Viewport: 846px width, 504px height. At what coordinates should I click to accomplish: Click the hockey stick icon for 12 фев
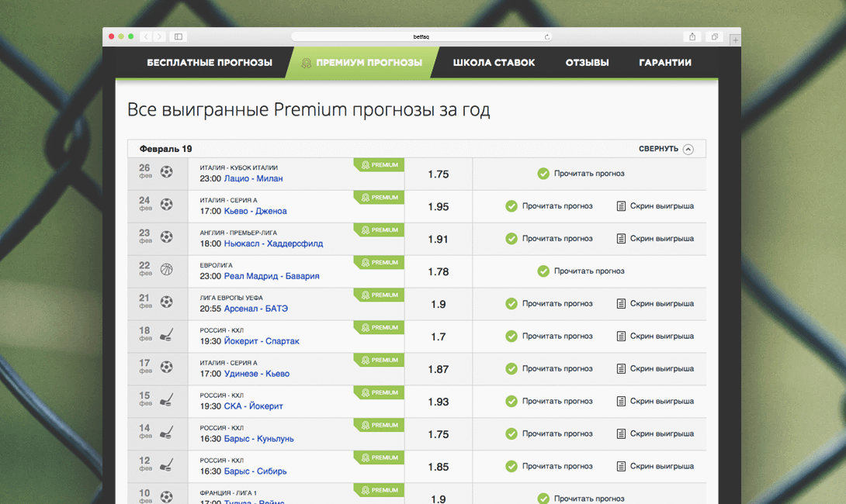click(x=166, y=464)
